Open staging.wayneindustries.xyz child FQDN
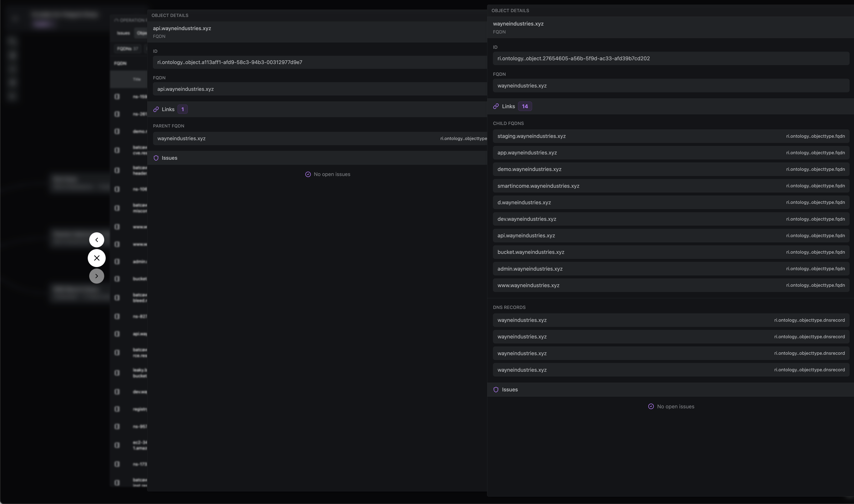 point(531,136)
